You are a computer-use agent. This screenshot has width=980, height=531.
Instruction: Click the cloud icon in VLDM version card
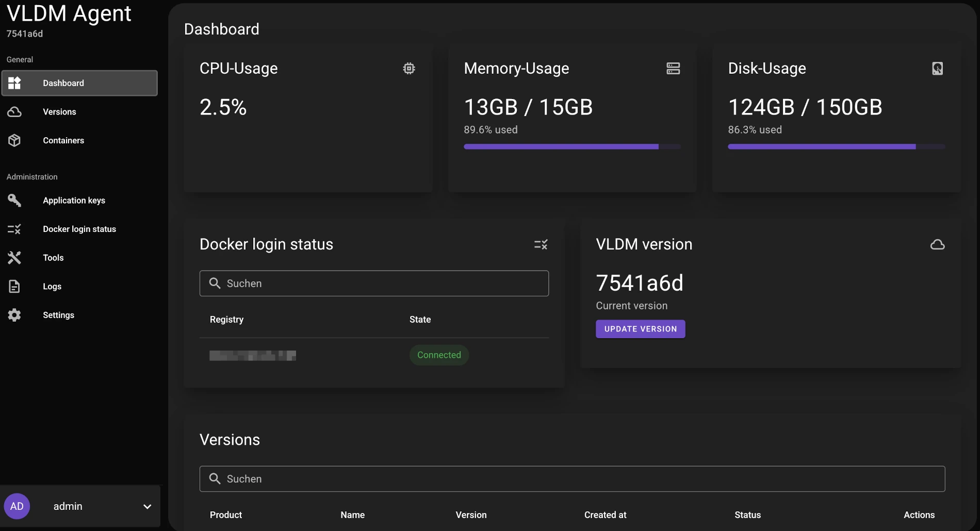click(x=937, y=244)
